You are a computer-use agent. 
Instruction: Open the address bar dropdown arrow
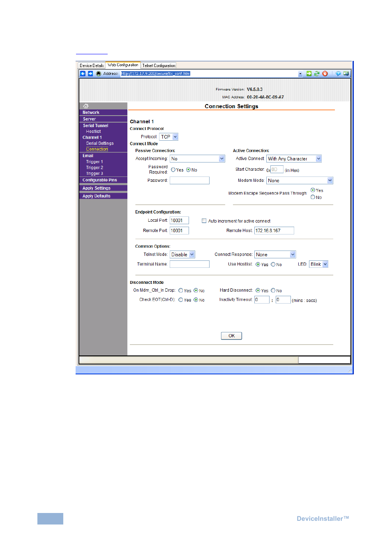pos(300,73)
